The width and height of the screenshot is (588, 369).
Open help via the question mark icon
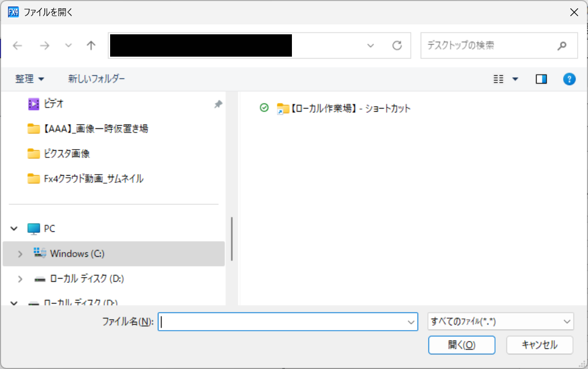coord(569,79)
